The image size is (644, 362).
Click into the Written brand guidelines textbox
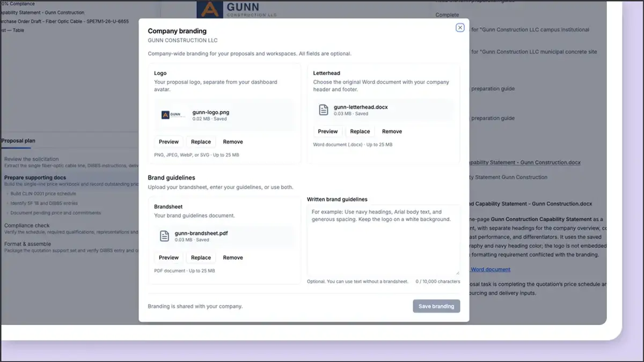click(383, 240)
